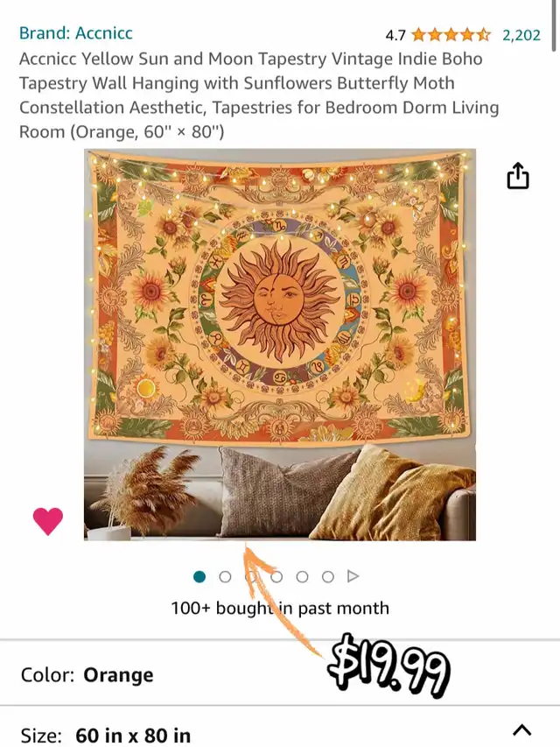This screenshot has height=747, width=560.
Task: Enlarge the sun and moon tapestry image
Action: [x=280, y=344]
